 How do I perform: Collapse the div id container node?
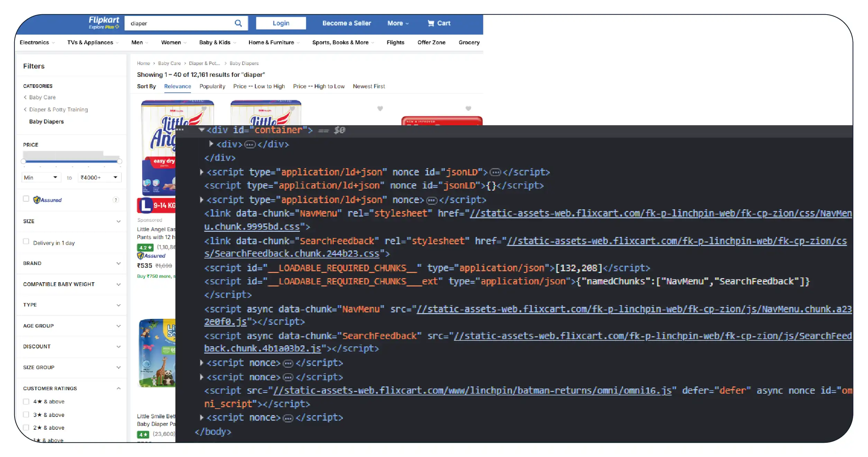point(201,130)
